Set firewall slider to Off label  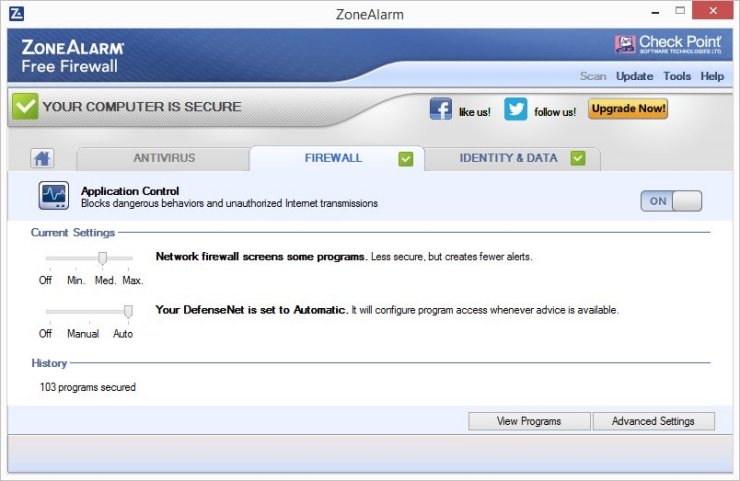(45, 280)
